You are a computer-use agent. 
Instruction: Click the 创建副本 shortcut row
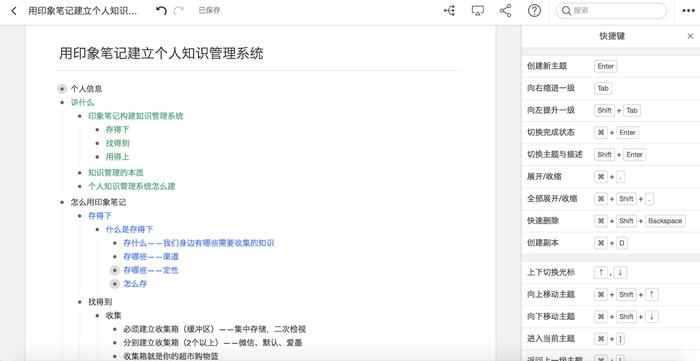611,243
